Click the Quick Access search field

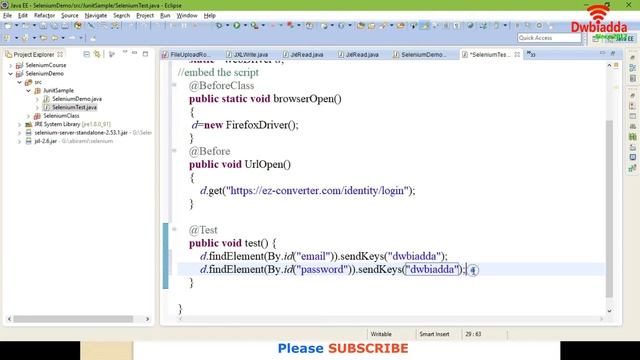pos(549,38)
